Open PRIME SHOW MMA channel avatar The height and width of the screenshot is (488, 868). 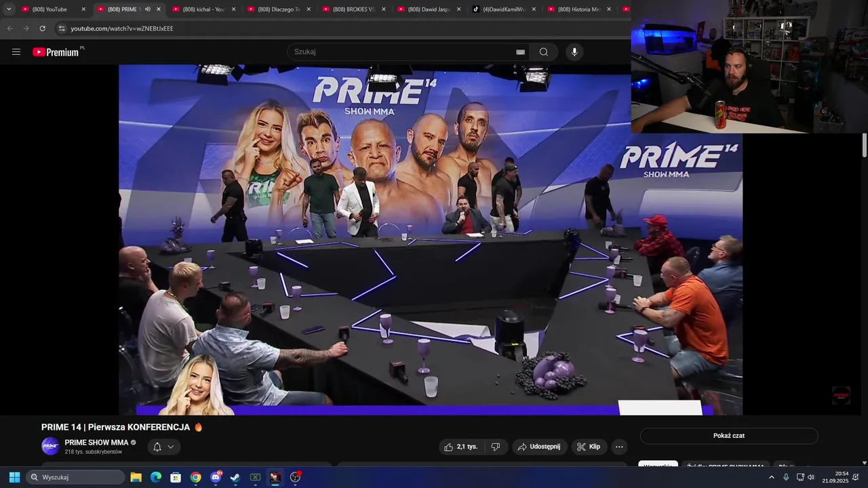tap(50, 446)
